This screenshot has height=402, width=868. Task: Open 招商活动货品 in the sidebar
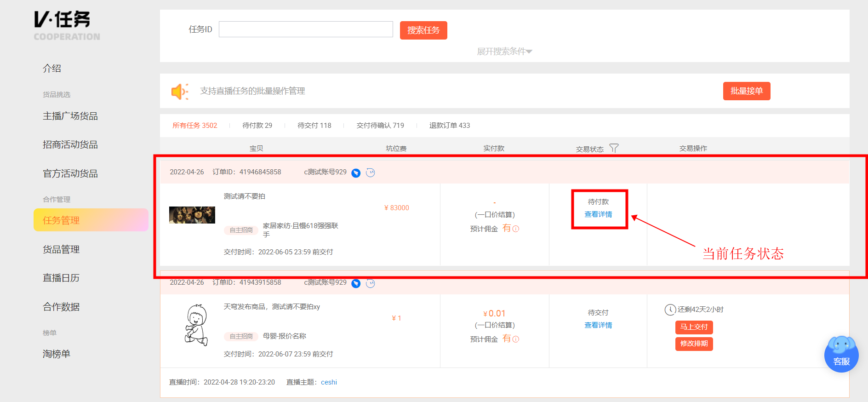[70, 145]
